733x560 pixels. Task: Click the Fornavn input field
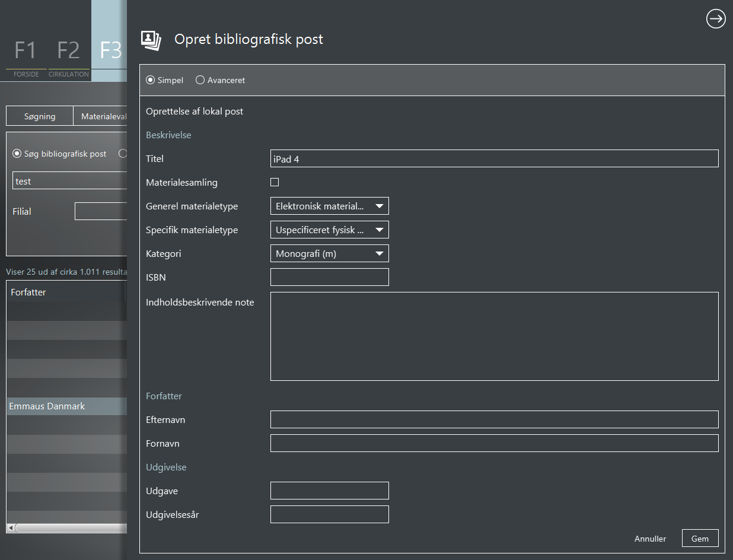tap(495, 443)
